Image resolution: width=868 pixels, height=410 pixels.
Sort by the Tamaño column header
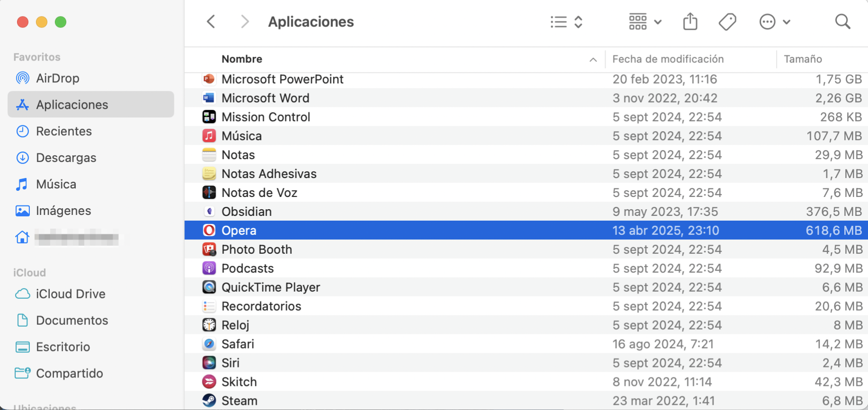803,59
